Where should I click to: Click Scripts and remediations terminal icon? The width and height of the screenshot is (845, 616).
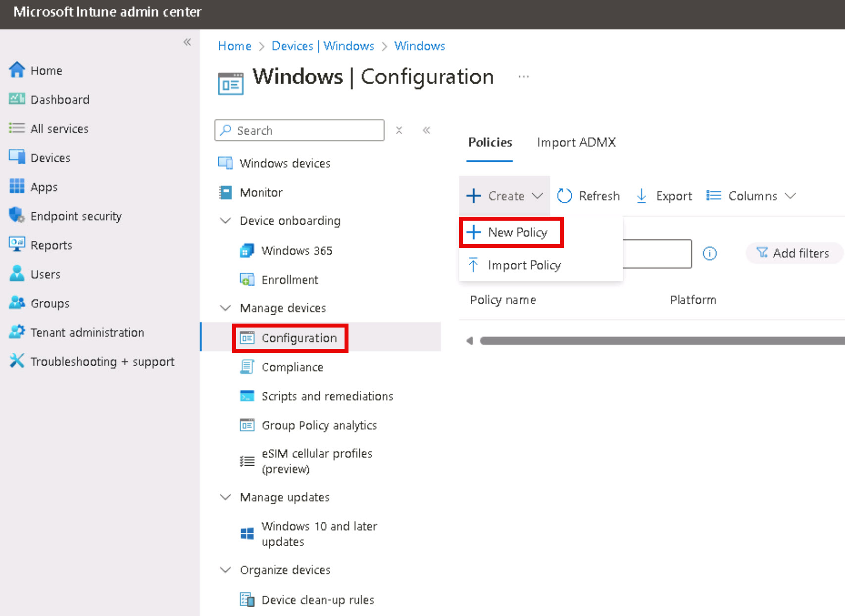tap(247, 396)
